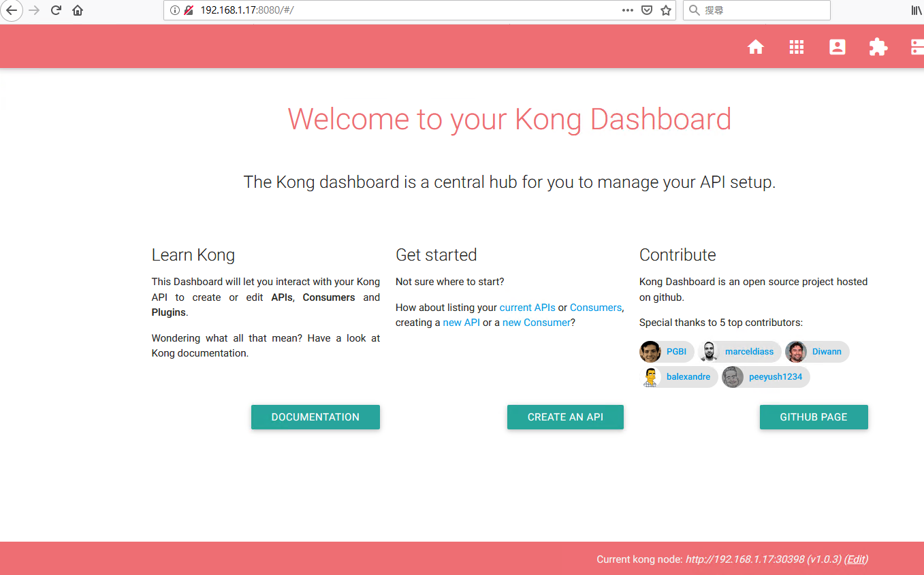
Task: Click the insecure connection lock icon
Action: coord(189,10)
